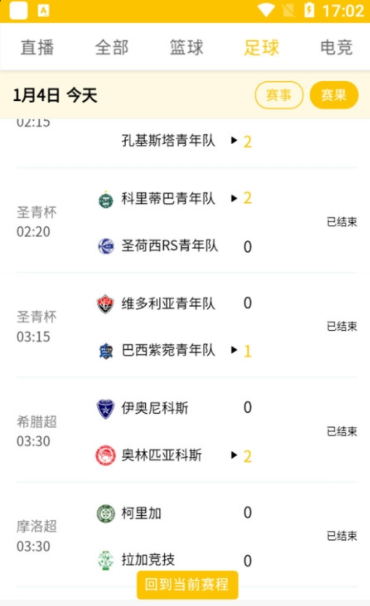Switch to the 全部 tab
The image size is (370, 606).
tap(112, 48)
